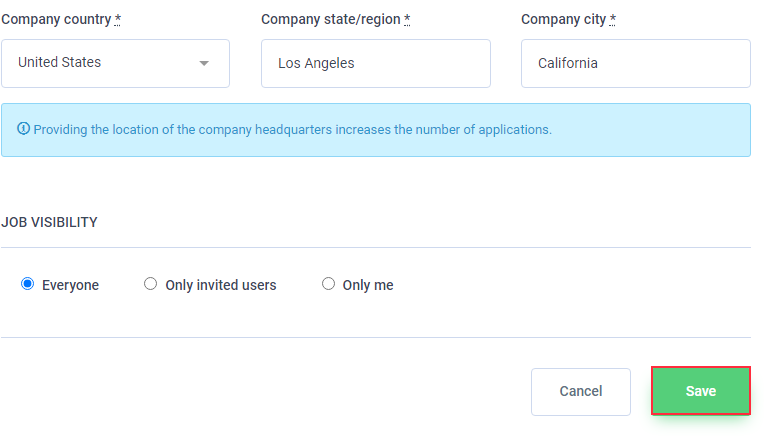Click the Company country field label

coord(56,19)
